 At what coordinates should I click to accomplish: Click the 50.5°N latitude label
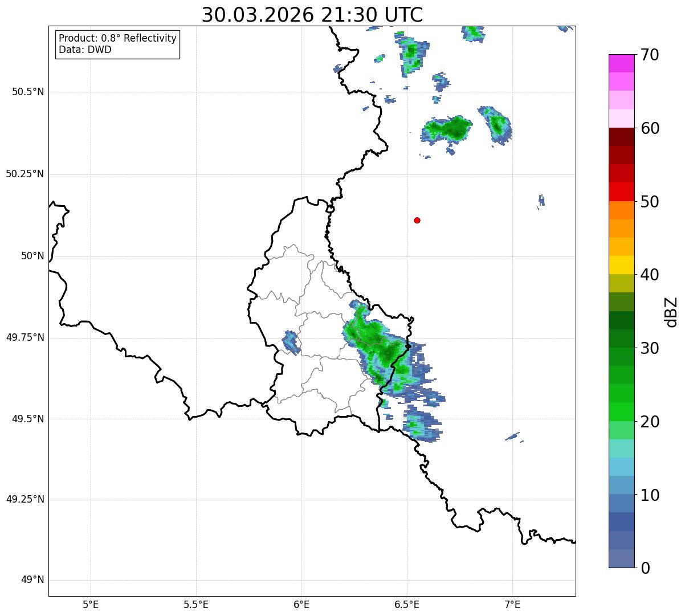tap(28, 92)
